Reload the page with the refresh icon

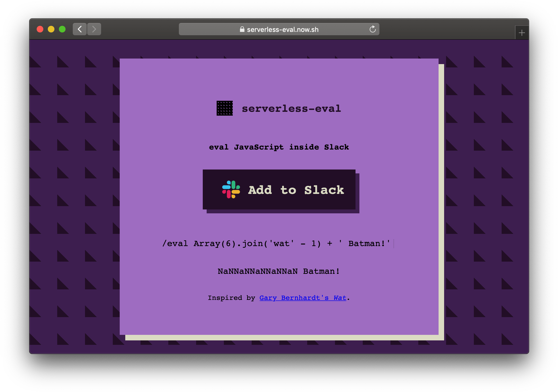(x=372, y=29)
